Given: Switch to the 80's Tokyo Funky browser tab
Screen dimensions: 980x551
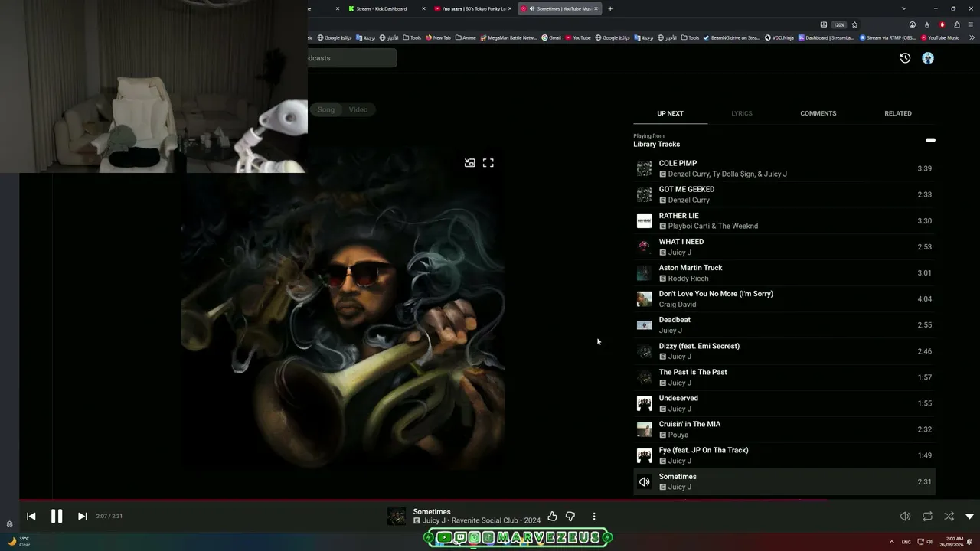Looking at the screenshot, I should pos(473,8).
